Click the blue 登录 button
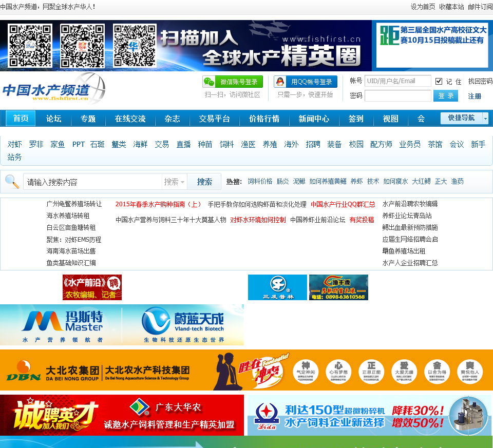This screenshot has width=493, height=448. 446,96
